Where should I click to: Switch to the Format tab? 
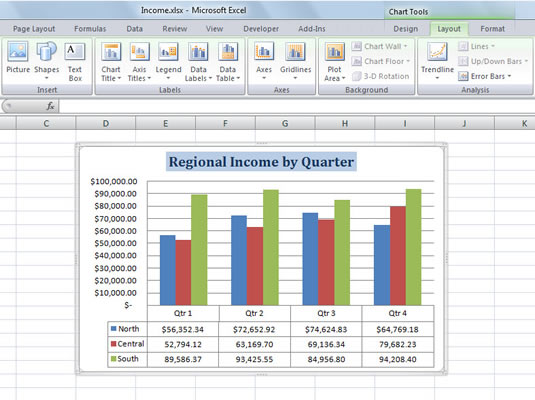pyautogui.click(x=492, y=29)
